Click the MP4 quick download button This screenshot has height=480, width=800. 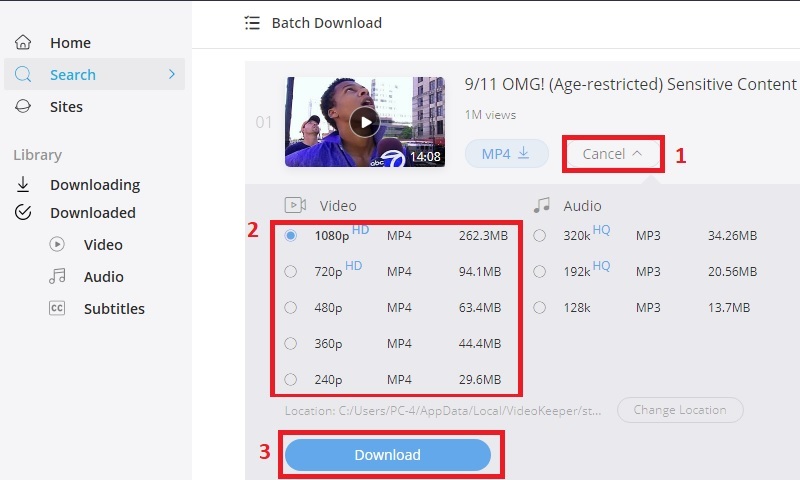507,153
